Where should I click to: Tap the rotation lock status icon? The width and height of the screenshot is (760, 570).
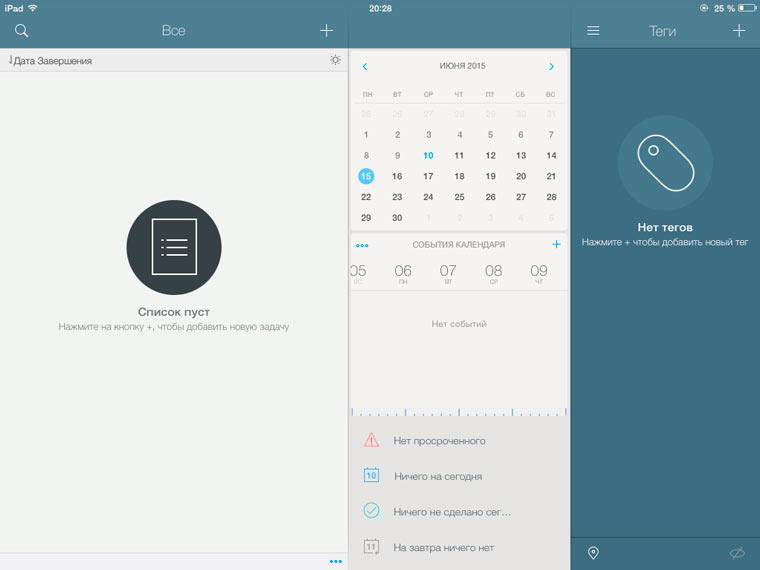coord(704,8)
